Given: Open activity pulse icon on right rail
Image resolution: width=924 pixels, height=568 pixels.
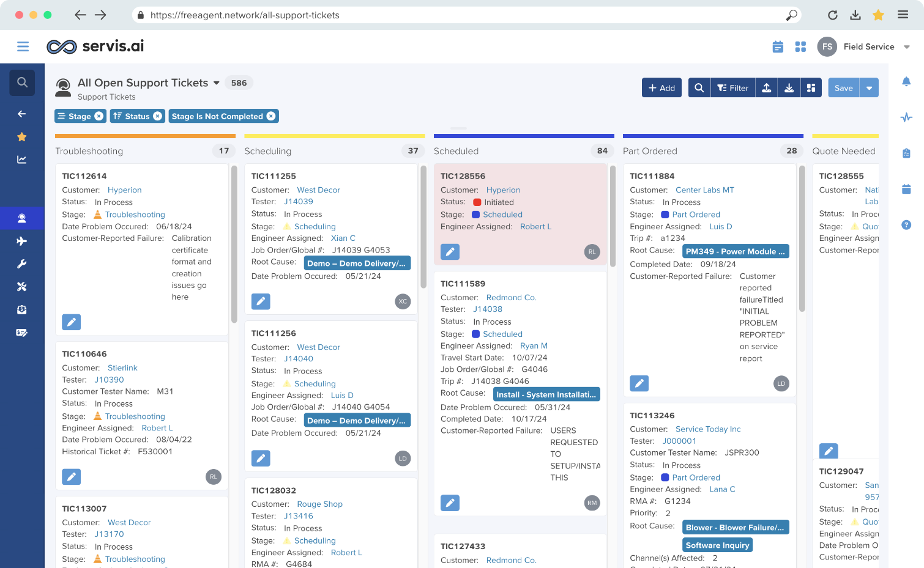Looking at the screenshot, I should coord(906,117).
